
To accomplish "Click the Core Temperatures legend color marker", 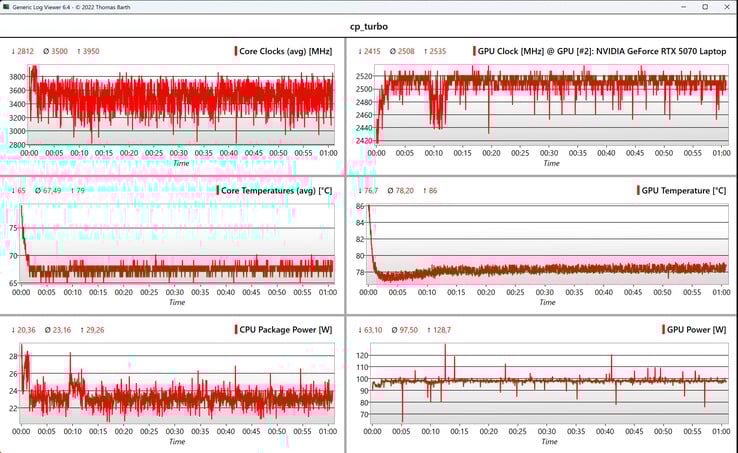I will click(x=219, y=190).
